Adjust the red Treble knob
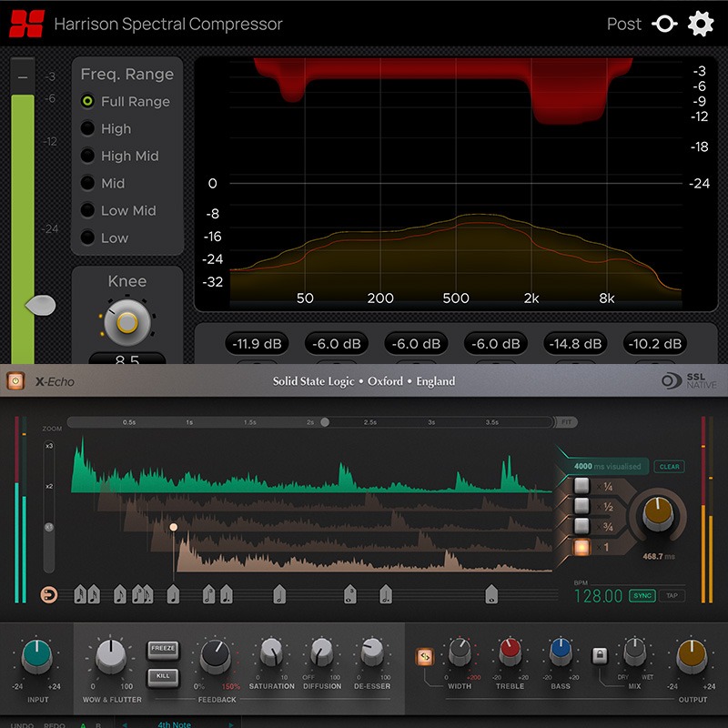728x728 pixels. pos(510,652)
